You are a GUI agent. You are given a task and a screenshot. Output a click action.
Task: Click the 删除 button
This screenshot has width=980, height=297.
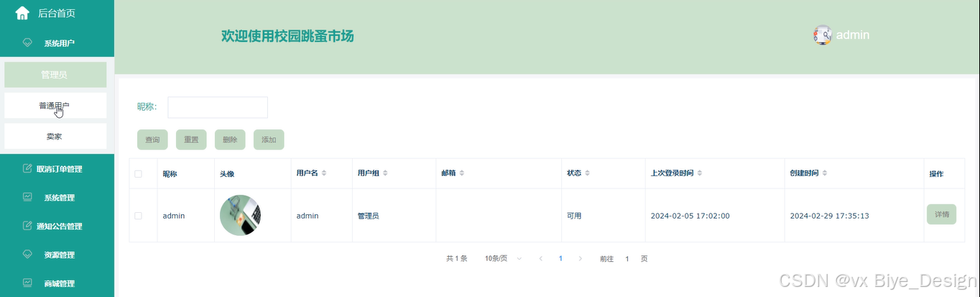pyautogui.click(x=230, y=140)
